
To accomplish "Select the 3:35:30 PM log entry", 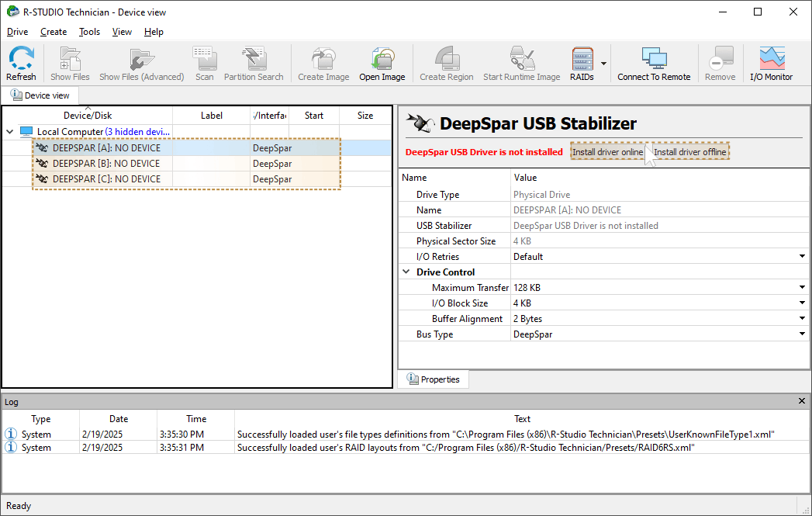I will [406, 435].
